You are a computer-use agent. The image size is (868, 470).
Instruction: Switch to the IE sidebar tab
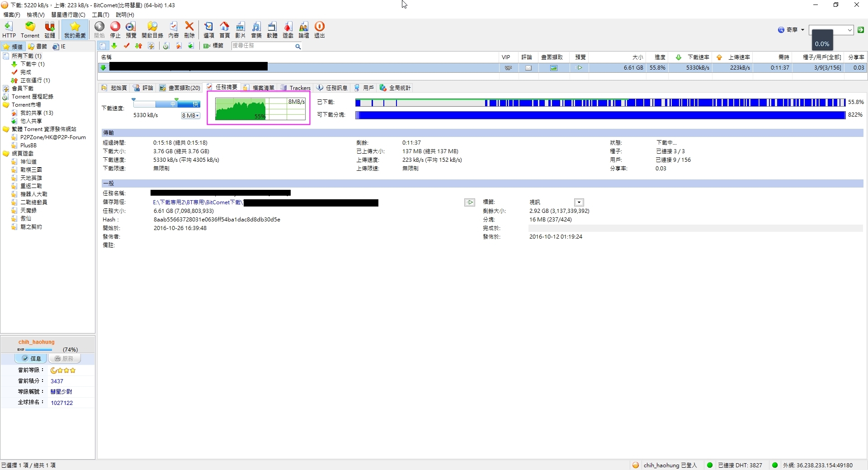click(x=59, y=47)
